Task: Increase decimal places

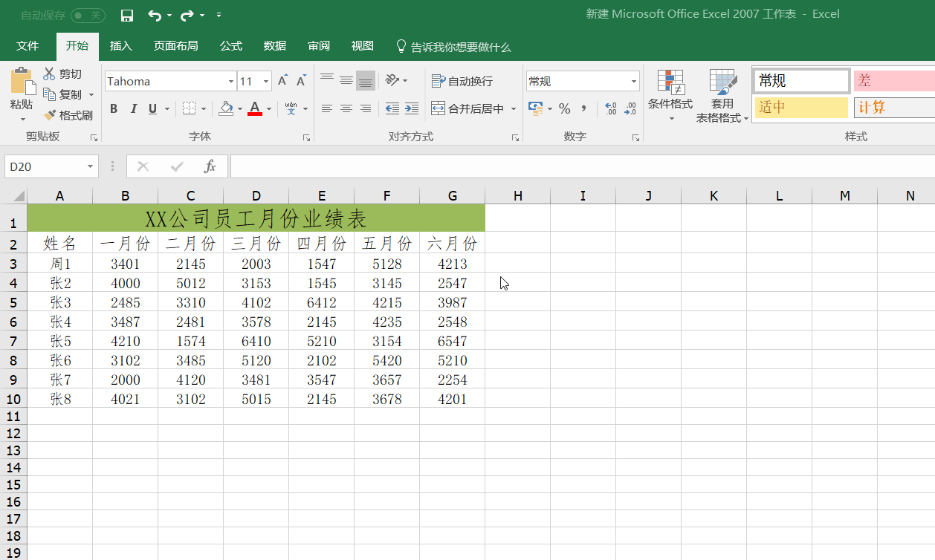Action: point(611,109)
